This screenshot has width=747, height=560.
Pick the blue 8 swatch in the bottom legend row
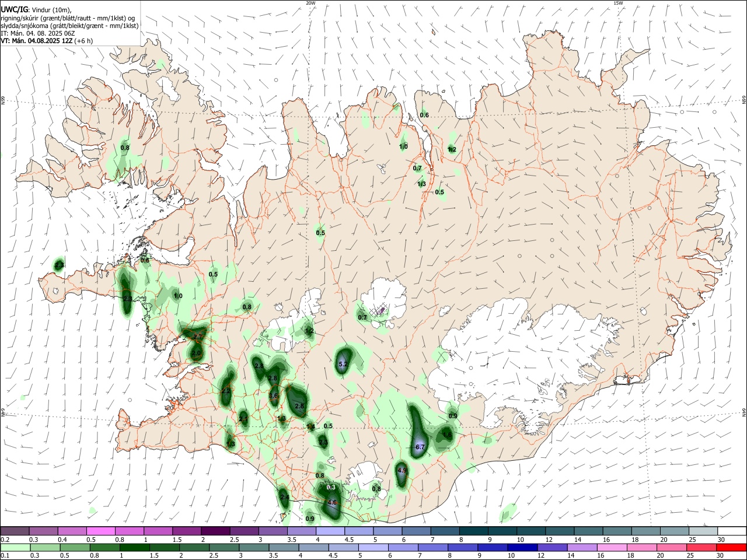click(463, 548)
